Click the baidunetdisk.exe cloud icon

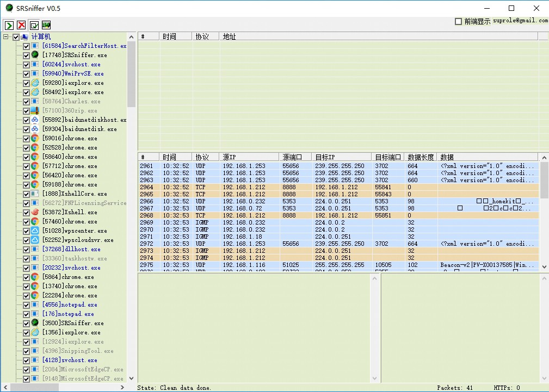tap(35, 129)
